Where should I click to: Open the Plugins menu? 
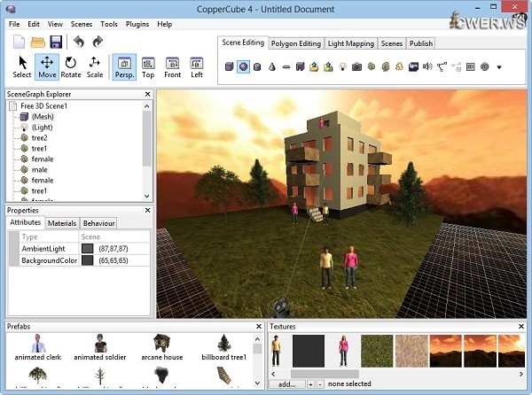click(137, 24)
